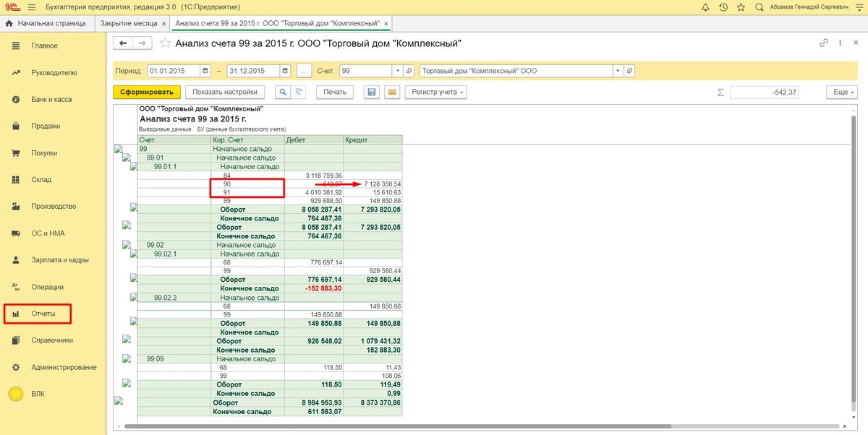
Task: Switch to the "Начальная страница" tab
Action: [x=46, y=23]
